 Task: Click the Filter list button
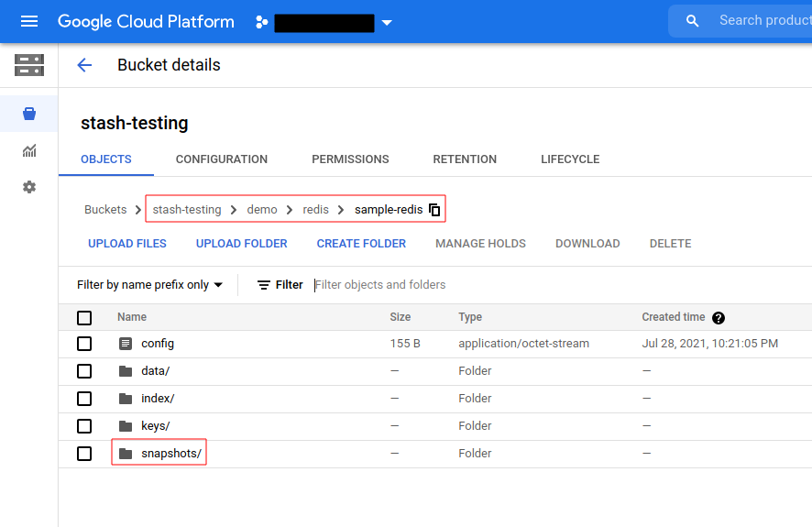pyautogui.click(x=280, y=285)
